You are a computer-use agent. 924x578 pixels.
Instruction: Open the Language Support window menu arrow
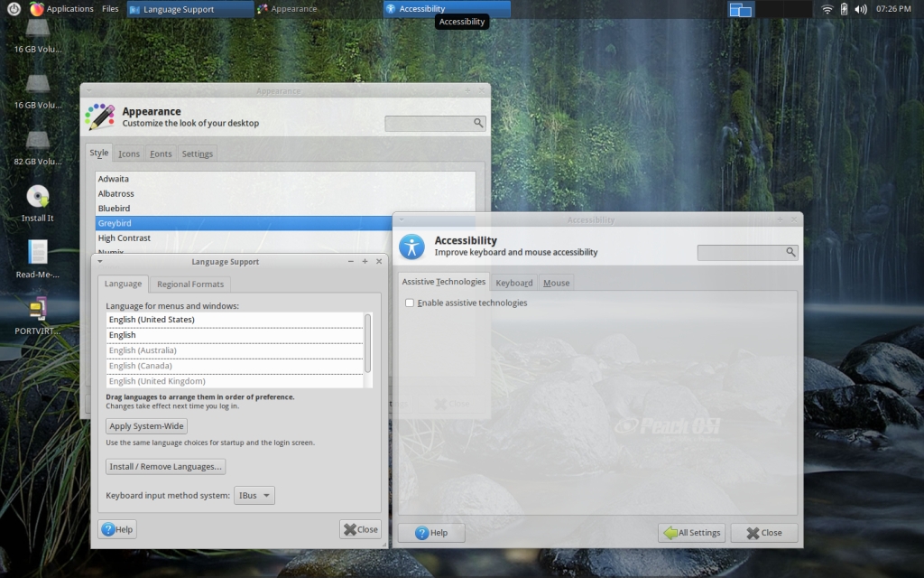coord(100,261)
